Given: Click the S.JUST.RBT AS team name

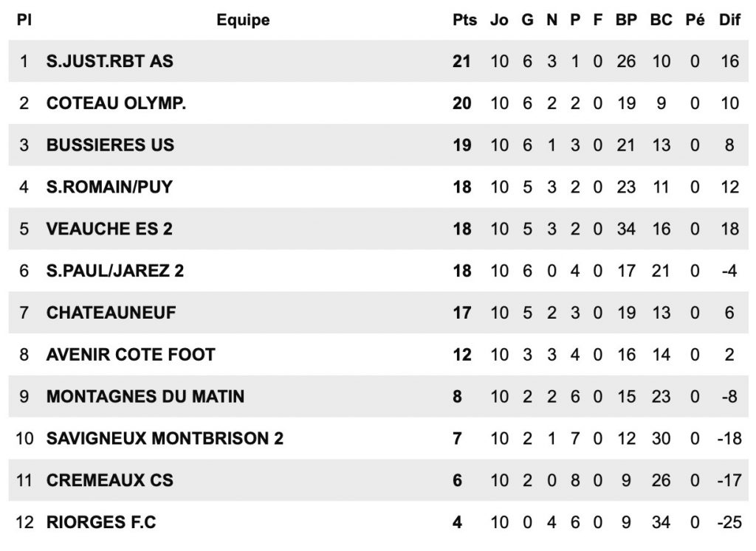Looking at the screenshot, I should (x=109, y=61).
